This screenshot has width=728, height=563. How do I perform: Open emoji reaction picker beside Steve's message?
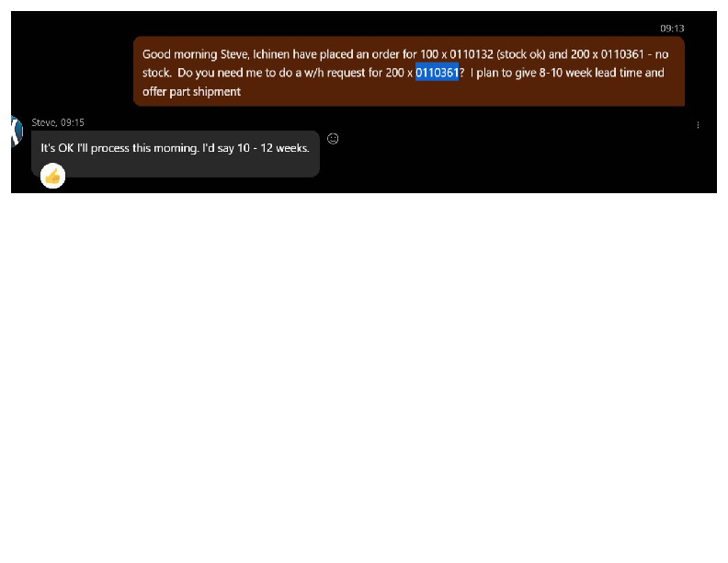pos(333,138)
